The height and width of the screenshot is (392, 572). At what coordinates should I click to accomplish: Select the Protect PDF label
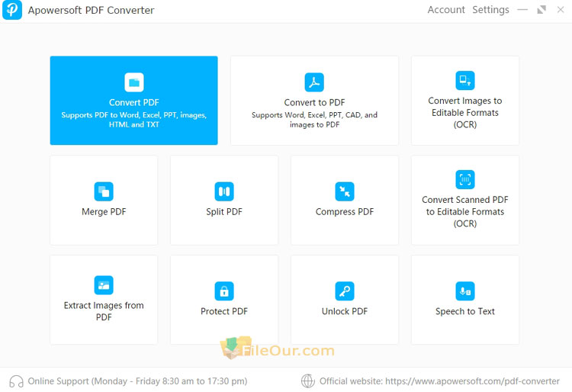click(224, 311)
